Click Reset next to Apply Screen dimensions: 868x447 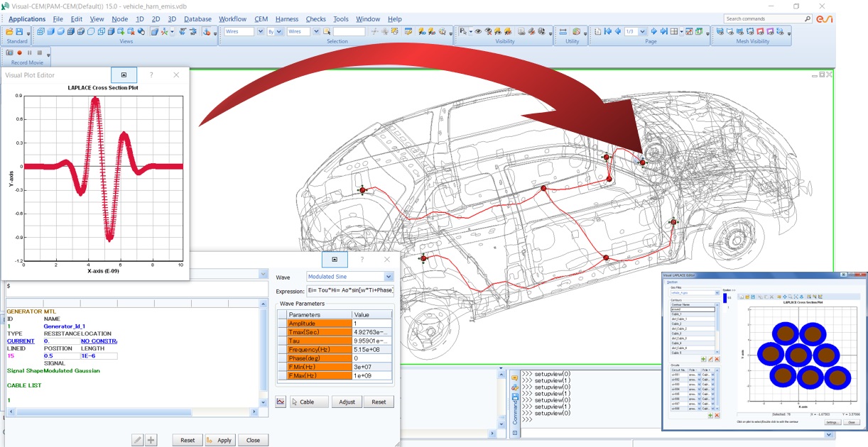click(188, 440)
